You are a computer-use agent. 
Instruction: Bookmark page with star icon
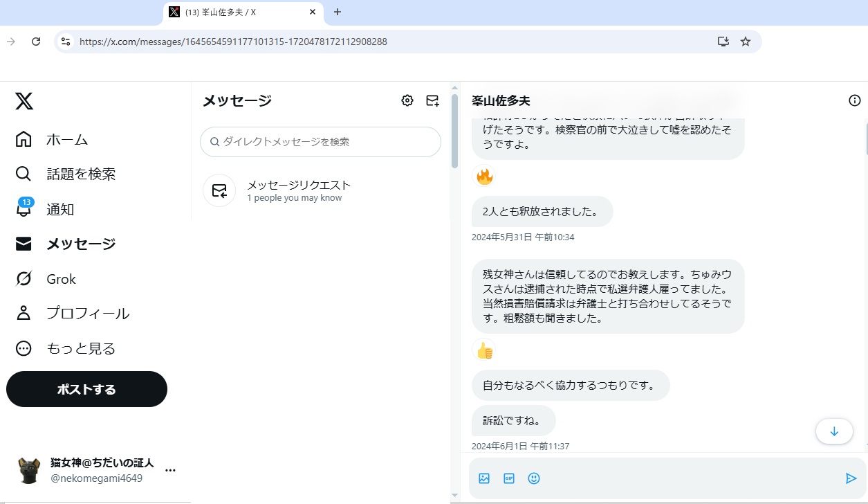pyautogui.click(x=746, y=42)
